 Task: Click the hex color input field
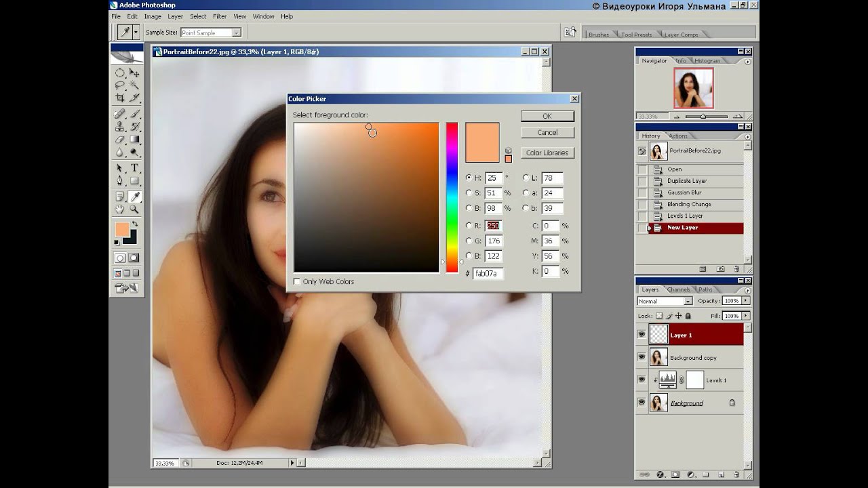coord(488,273)
